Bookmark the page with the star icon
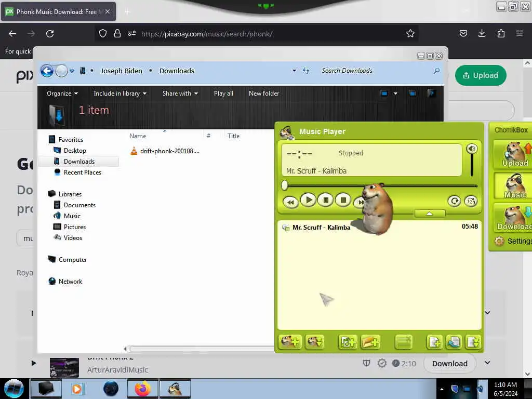 click(x=410, y=34)
